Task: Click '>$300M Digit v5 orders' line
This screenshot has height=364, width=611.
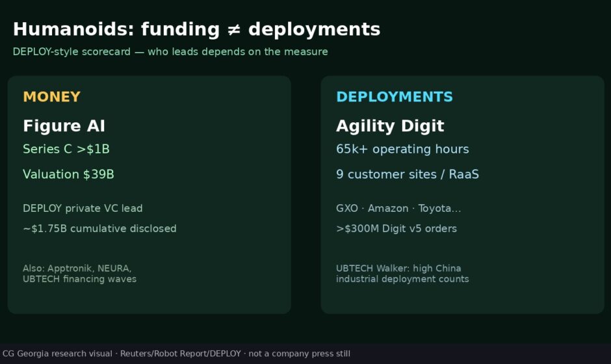Action: click(x=396, y=228)
